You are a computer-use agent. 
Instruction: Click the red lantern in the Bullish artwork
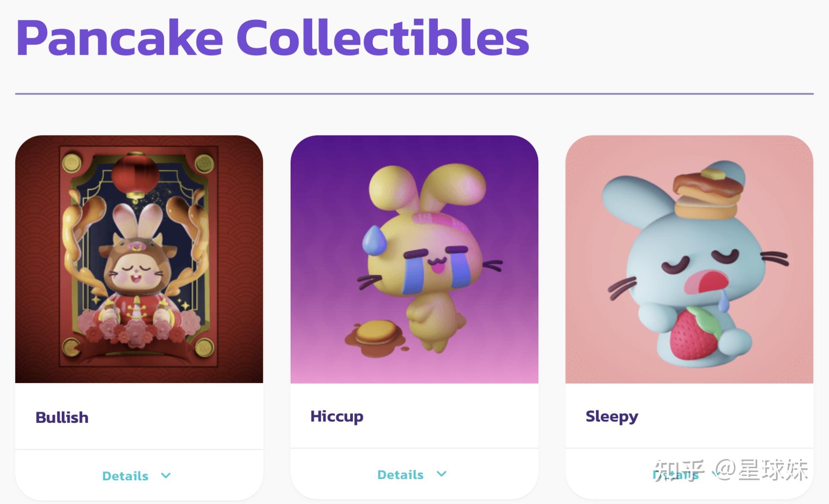(x=136, y=175)
